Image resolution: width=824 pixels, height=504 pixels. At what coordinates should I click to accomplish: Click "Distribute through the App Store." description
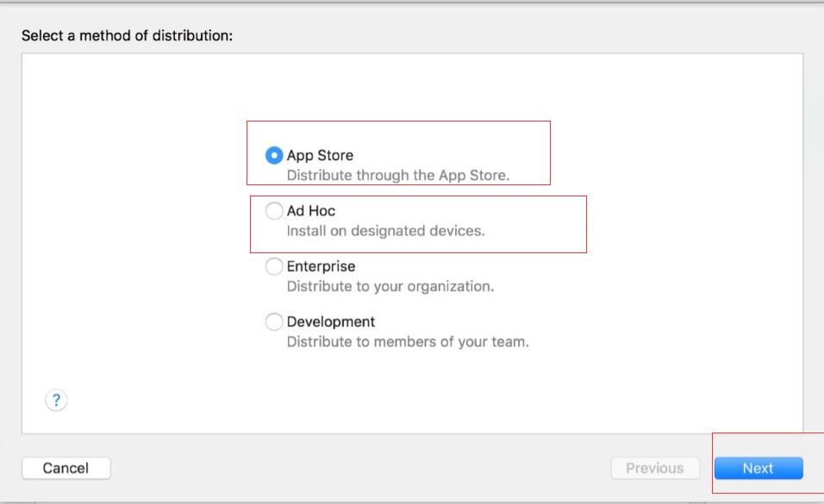click(x=398, y=176)
